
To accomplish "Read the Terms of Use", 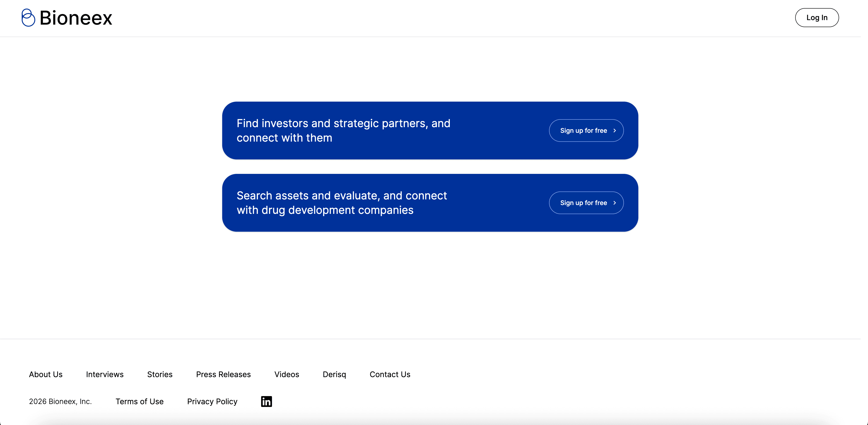I will tap(139, 402).
